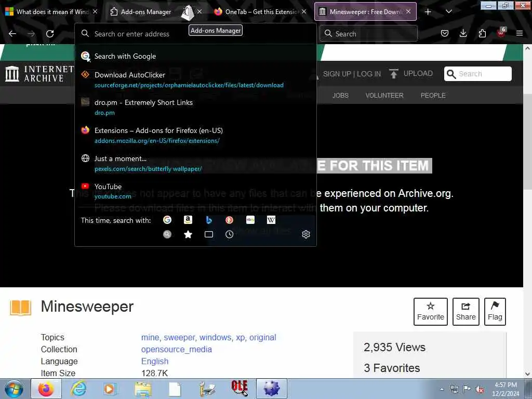List all tabs dropdown arrow
532x399 pixels.
pyautogui.click(x=448, y=11)
